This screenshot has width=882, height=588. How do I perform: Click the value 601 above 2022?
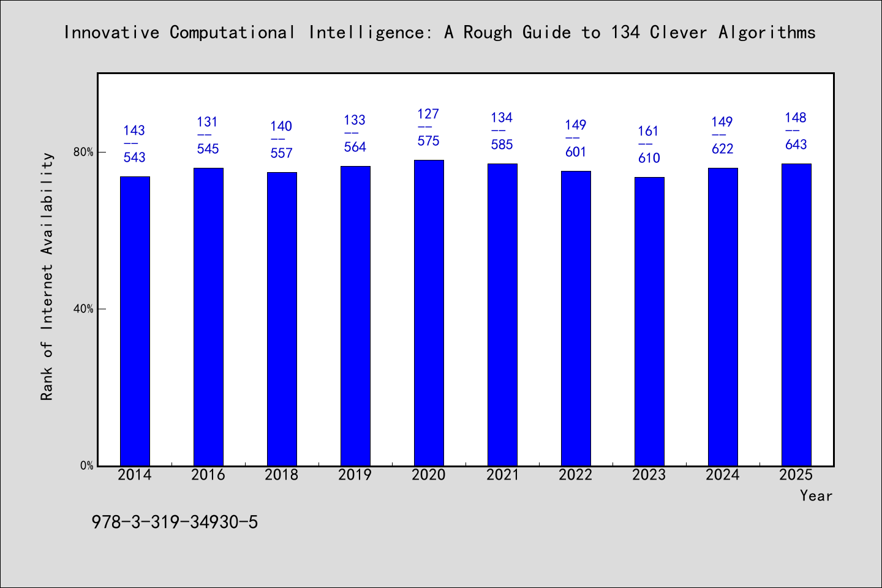pyautogui.click(x=576, y=152)
